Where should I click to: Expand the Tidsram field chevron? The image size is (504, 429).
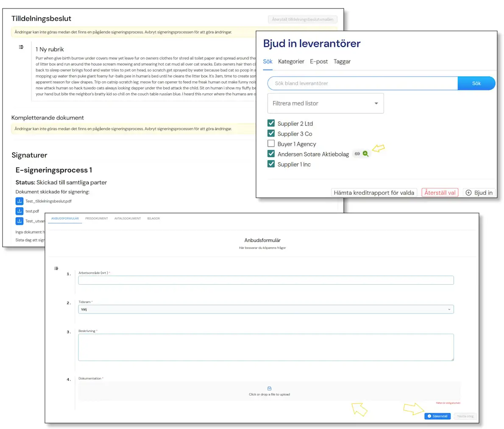coord(449,309)
